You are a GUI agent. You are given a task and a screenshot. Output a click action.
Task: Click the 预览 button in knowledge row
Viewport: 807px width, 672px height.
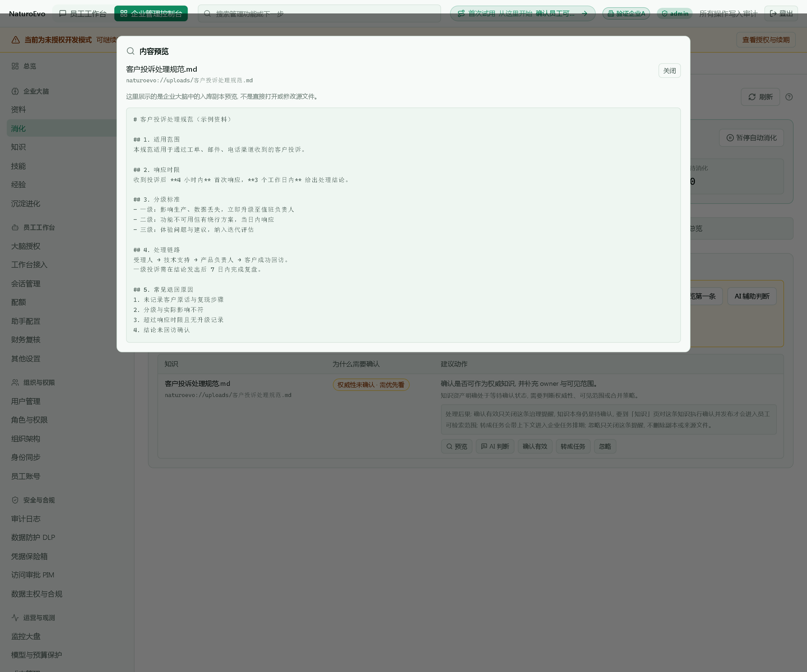[x=456, y=446]
